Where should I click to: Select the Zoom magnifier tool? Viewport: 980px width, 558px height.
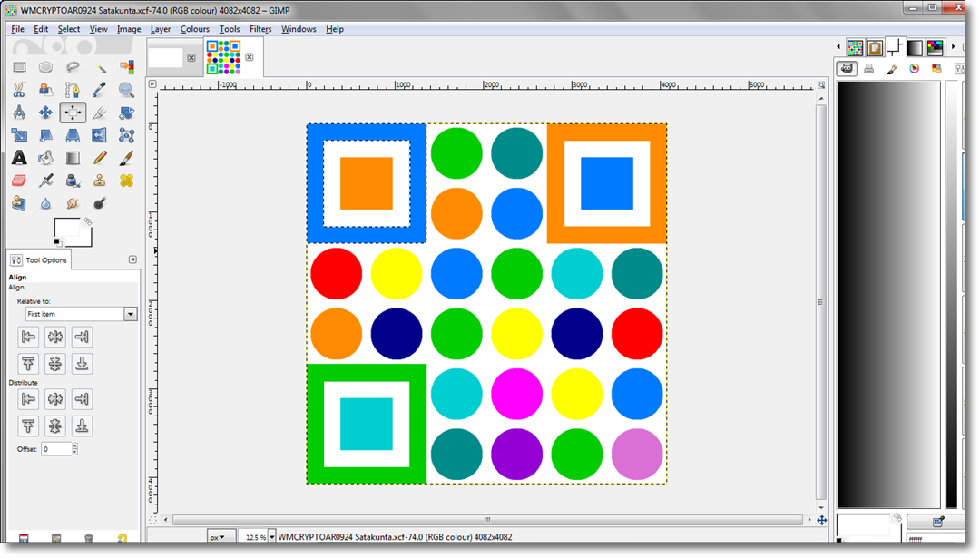[126, 90]
